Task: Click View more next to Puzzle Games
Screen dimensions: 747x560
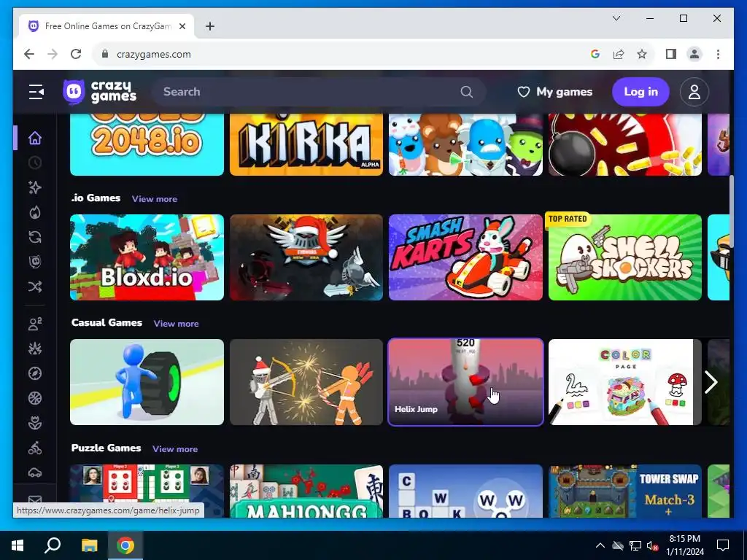Action: pyautogui.click(x=175, y=449)
